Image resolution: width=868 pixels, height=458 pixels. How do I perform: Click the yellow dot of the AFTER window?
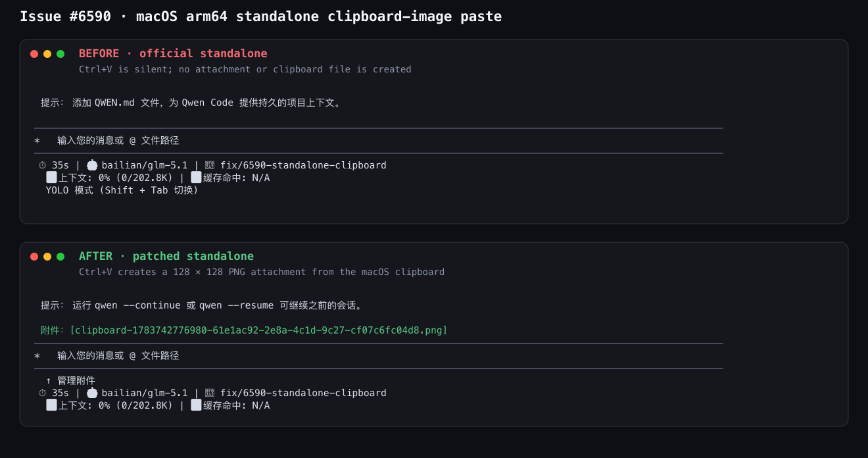(47, 257)
